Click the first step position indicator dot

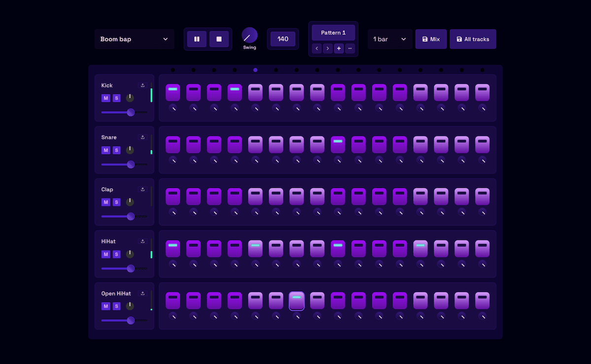[173, 70]
